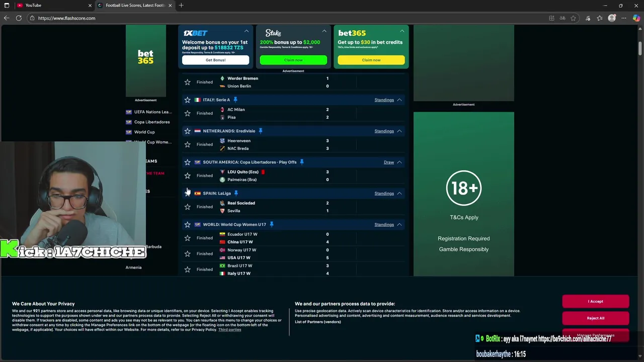The width and height of the screenshot is (644, 362).
Task: Open a new browser tab
Action: tap(181, 6)
